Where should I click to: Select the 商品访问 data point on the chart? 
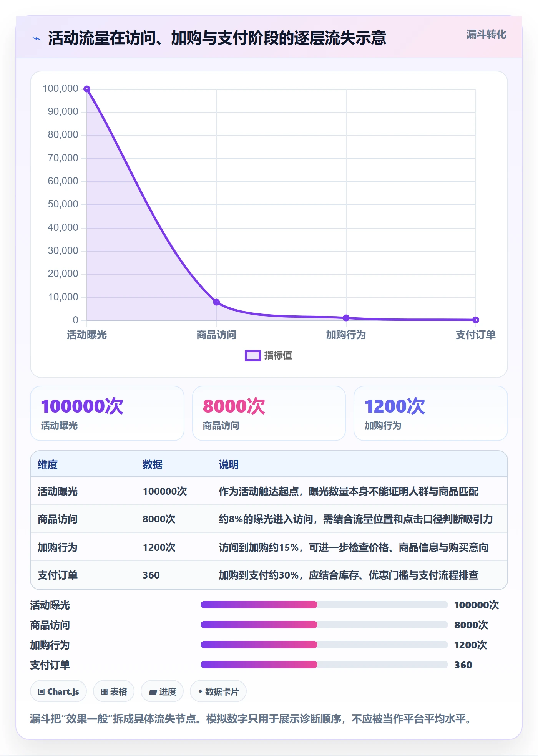click(216, 302)
